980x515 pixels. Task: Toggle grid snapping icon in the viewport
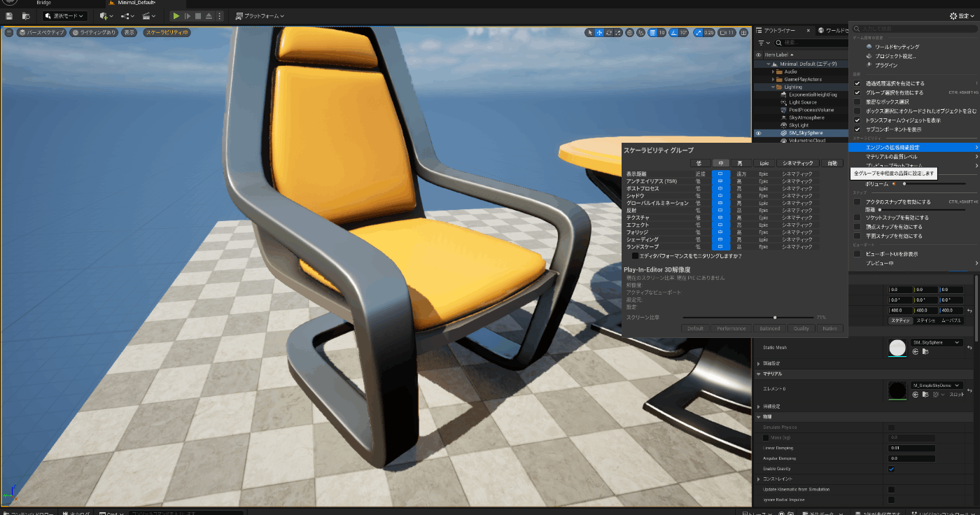652,32
